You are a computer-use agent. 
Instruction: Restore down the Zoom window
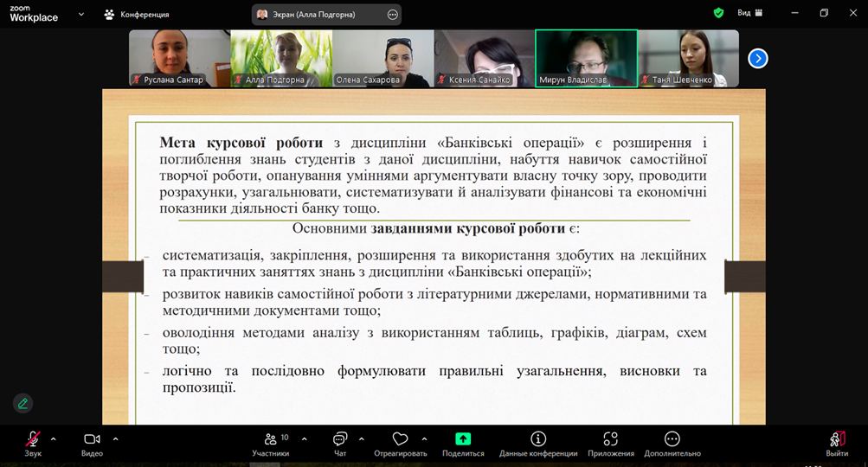824,13
